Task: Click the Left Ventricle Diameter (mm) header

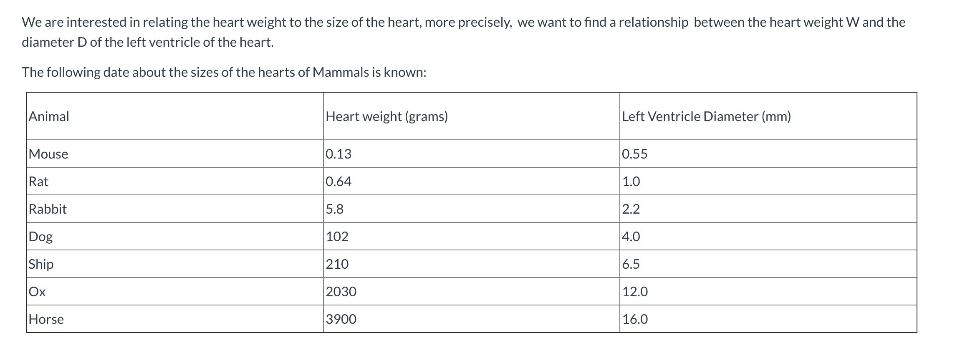Action: (706, 116)
